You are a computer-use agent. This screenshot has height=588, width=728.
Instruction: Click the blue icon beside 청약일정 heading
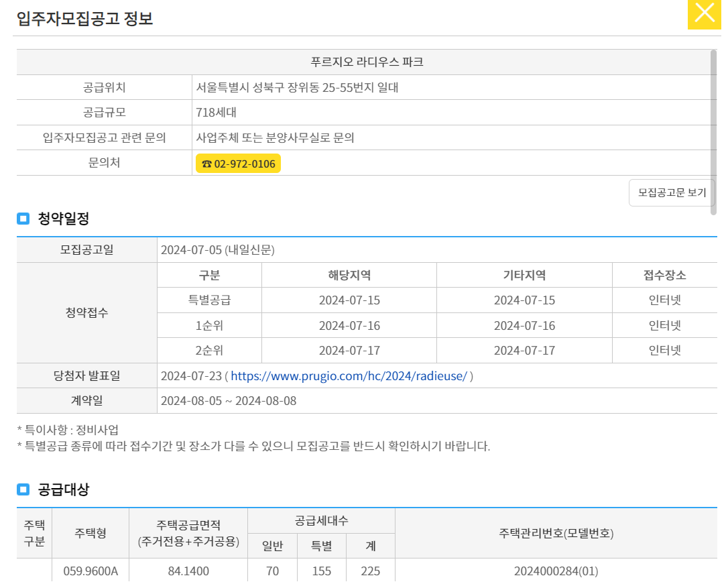(23, 218)
